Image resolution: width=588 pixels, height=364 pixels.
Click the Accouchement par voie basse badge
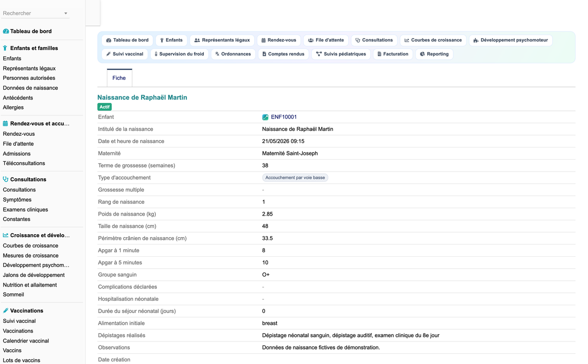tap(295, 177)
